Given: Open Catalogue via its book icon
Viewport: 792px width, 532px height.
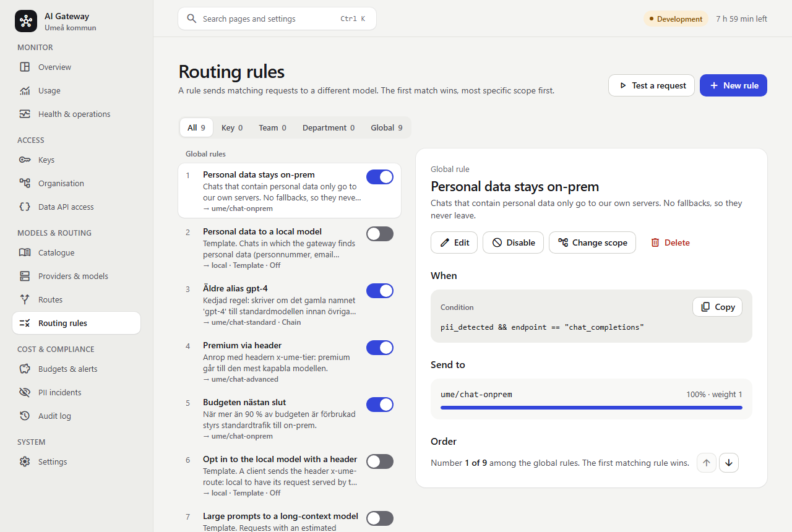Looking at the screenshot, I should click(x=25, y=252).
